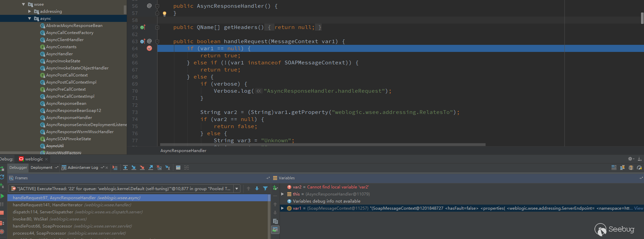Open the ExecuteThread thread selector dropdown
The height and width of the screenshot is (239, 644).
coord(237,189)
